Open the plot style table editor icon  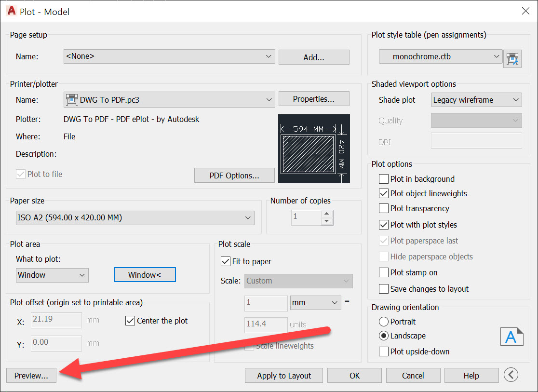pos(512,59)
